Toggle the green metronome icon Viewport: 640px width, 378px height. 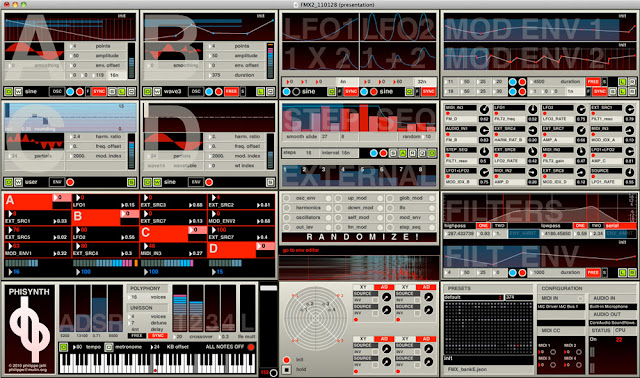(x=109, y=347)
